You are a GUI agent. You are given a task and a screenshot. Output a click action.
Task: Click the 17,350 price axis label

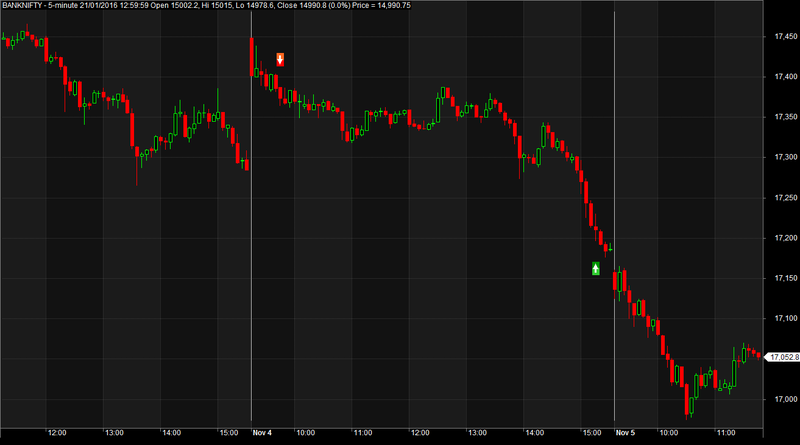(x=786, y=117)
